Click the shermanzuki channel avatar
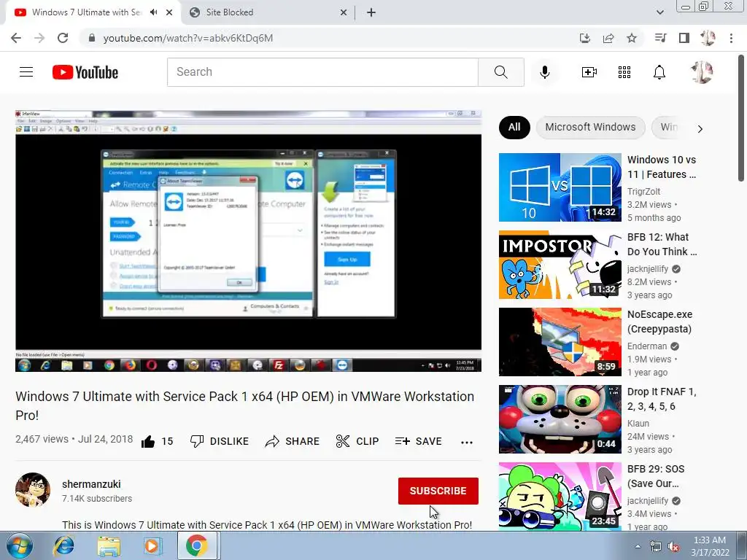This screenshot has height=560, width=747. pyautogui.click(x=32, y=490)
